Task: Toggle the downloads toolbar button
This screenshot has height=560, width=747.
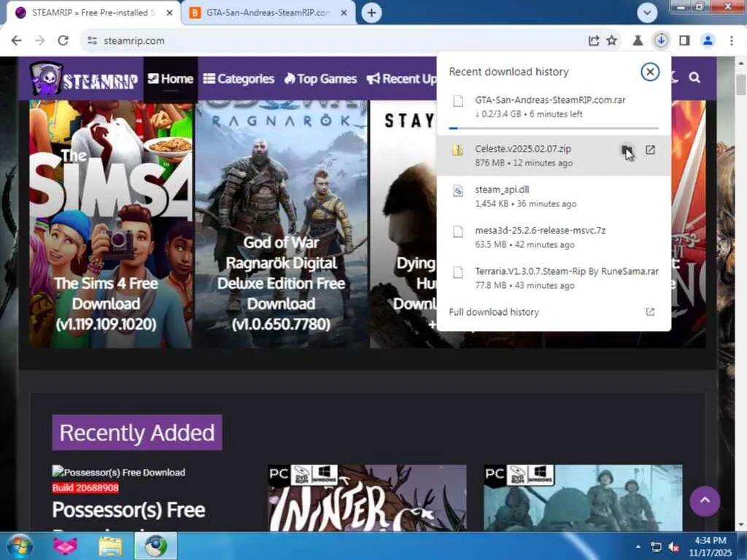Action: click(661, 41)
